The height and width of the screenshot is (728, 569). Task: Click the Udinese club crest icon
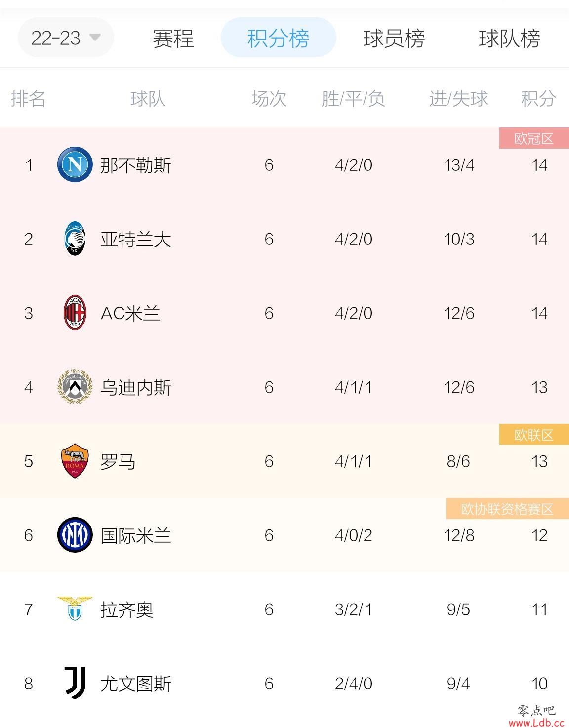click(x=75, y=386)
